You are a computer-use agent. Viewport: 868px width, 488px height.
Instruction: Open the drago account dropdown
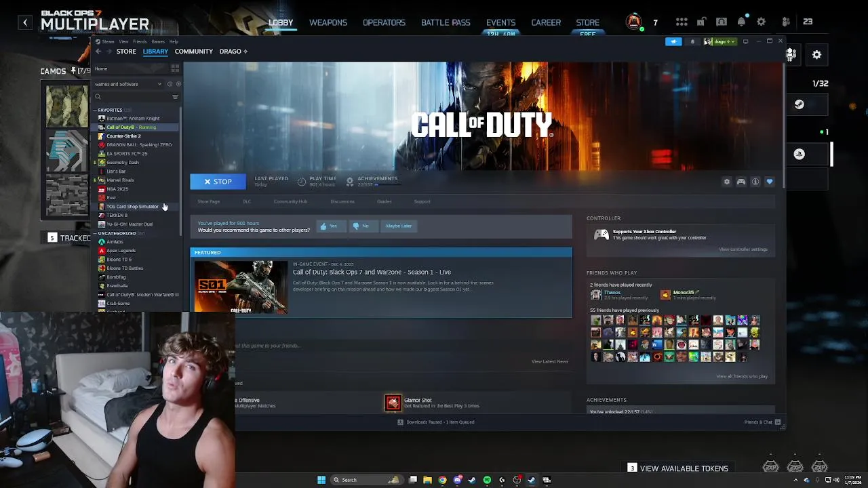pos(720,41)
